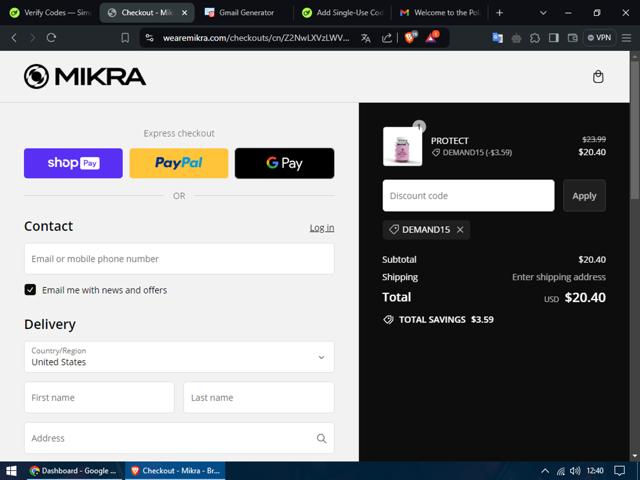Click the PROTECT product thumbnail
The height and width of the screenshot is (480, 640).
click(402, 147)
